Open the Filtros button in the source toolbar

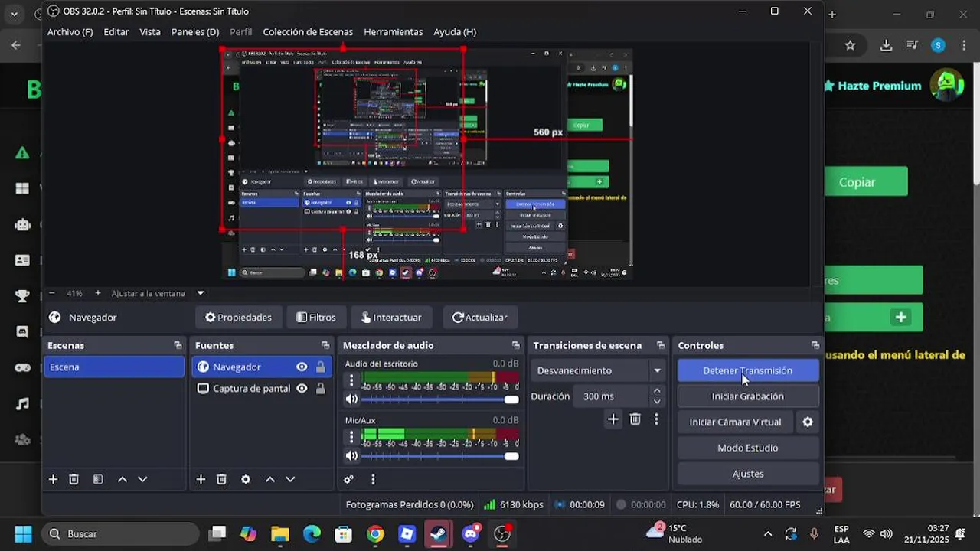point(316,318)
